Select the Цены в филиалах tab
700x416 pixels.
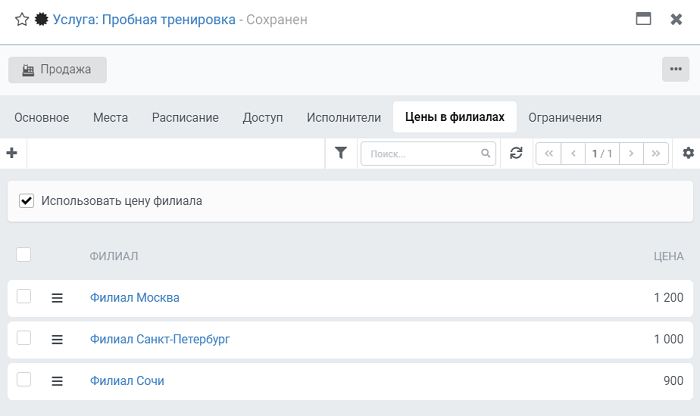point(454,117)
